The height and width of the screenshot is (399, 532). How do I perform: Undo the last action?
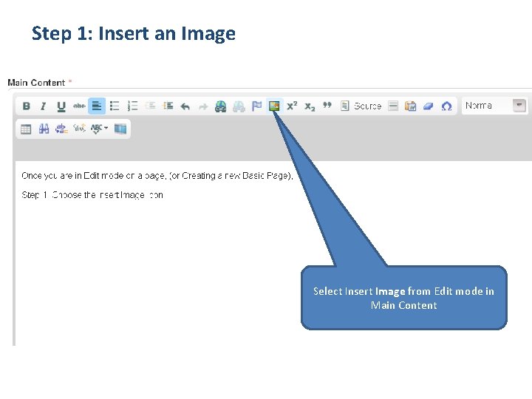click(x=185, y=106)
